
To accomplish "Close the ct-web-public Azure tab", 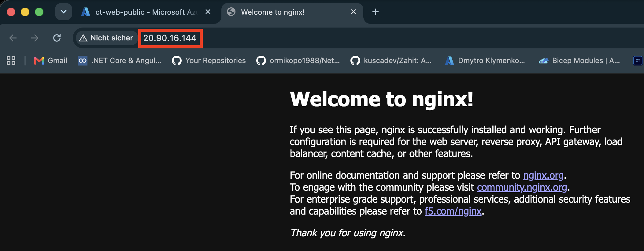I will tap(208, 12).
